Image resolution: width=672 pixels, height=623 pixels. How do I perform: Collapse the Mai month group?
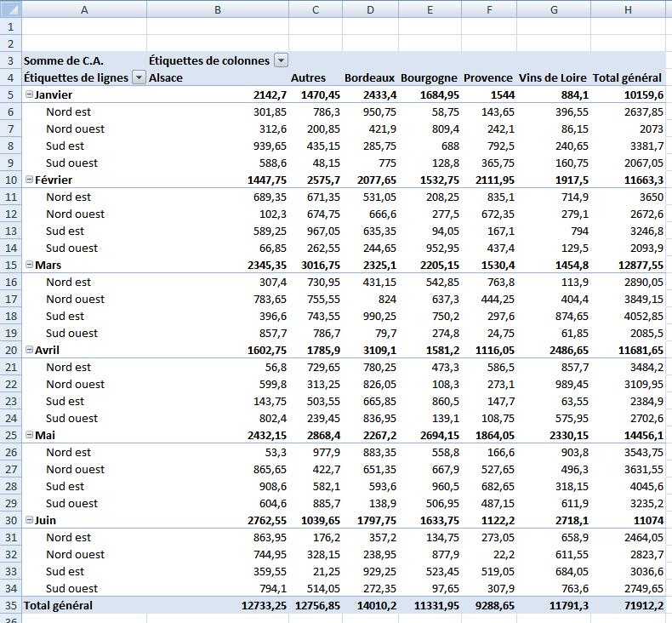click(x=30, y=435)
